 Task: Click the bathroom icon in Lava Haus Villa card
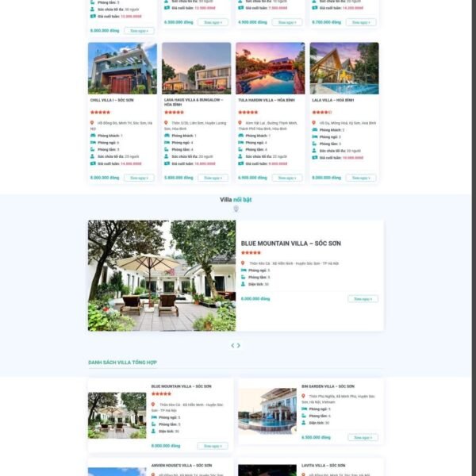tap(167, 149)
